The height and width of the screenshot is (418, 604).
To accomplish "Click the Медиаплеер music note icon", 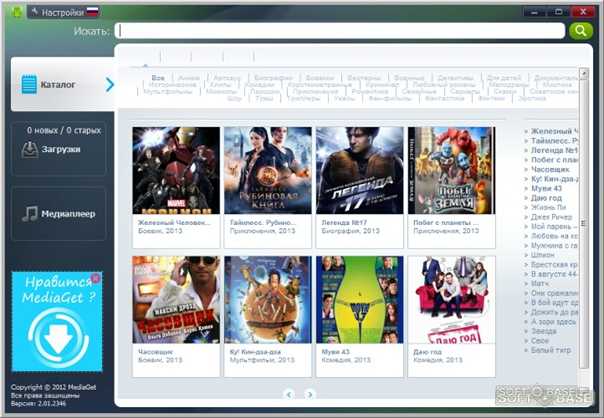I will coord(30,214).
